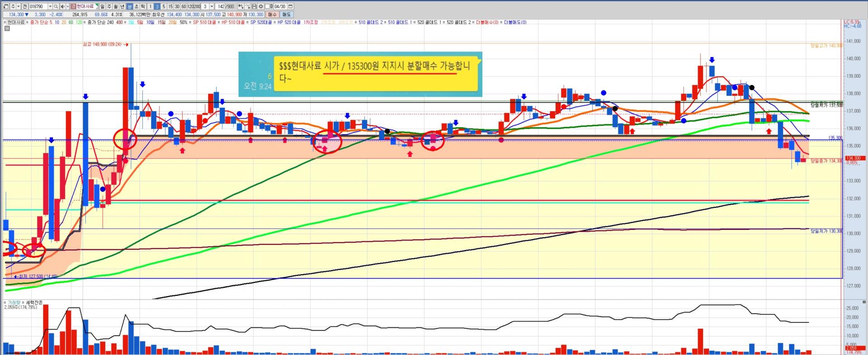868x355 pixels.
Task: Click the small expand icon atop the volume axis
Action: coord(864,302)
